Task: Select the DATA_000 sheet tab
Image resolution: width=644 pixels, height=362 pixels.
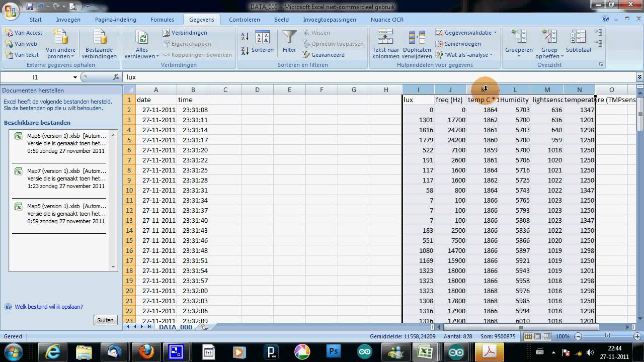Action: 176,327
